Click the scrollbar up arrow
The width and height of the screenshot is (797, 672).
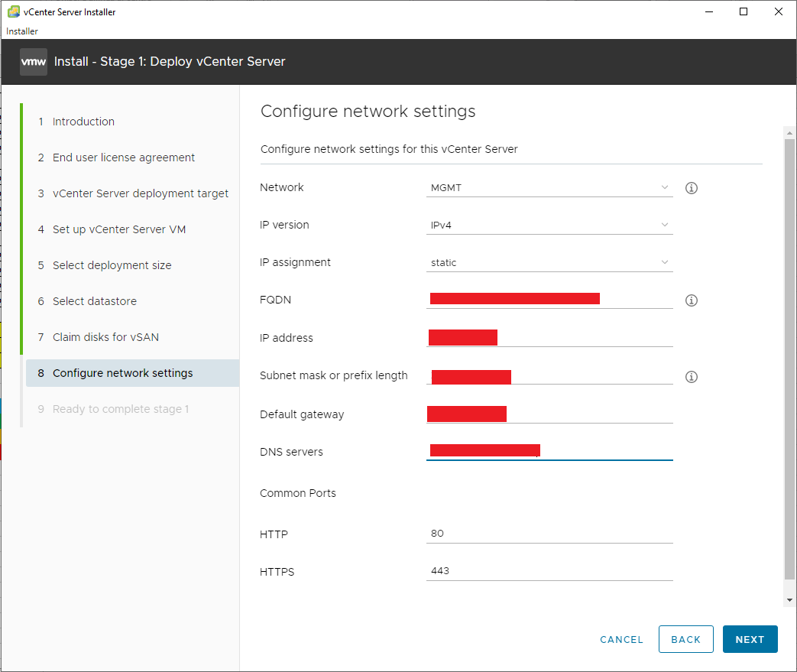click(x=789, y=133)
